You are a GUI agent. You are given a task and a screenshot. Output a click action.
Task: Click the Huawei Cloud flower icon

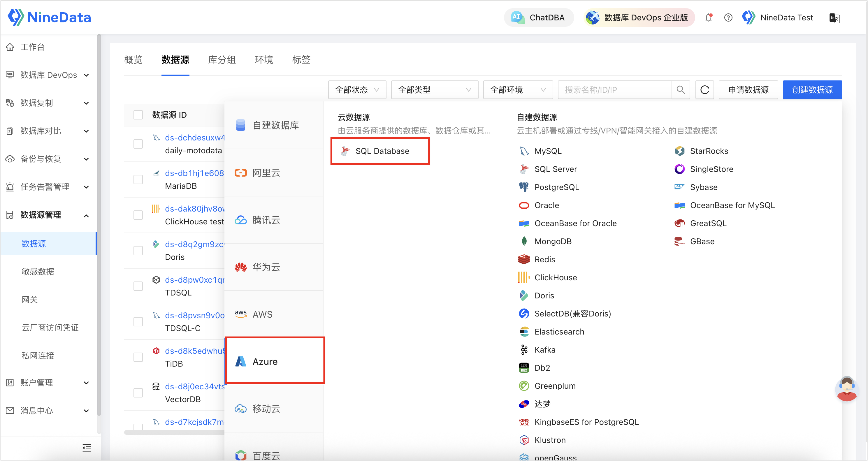pos(240,267)
